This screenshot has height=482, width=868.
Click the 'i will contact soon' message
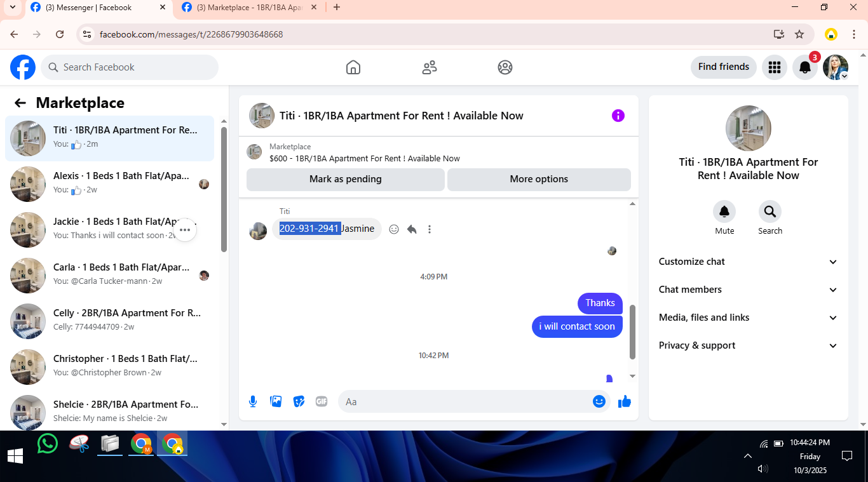pos(577,326)
